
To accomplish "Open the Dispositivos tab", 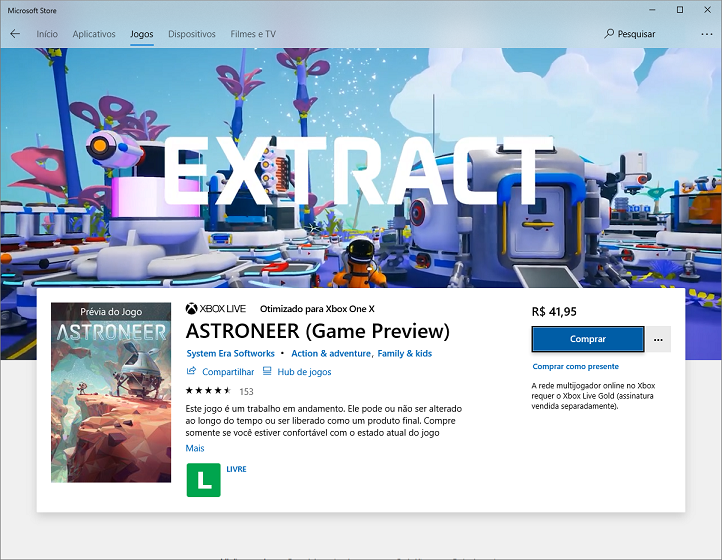I will 192,34.
